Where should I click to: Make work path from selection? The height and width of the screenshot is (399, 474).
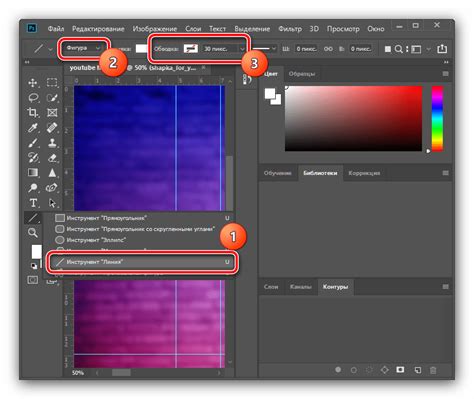[x=385, y=370]
